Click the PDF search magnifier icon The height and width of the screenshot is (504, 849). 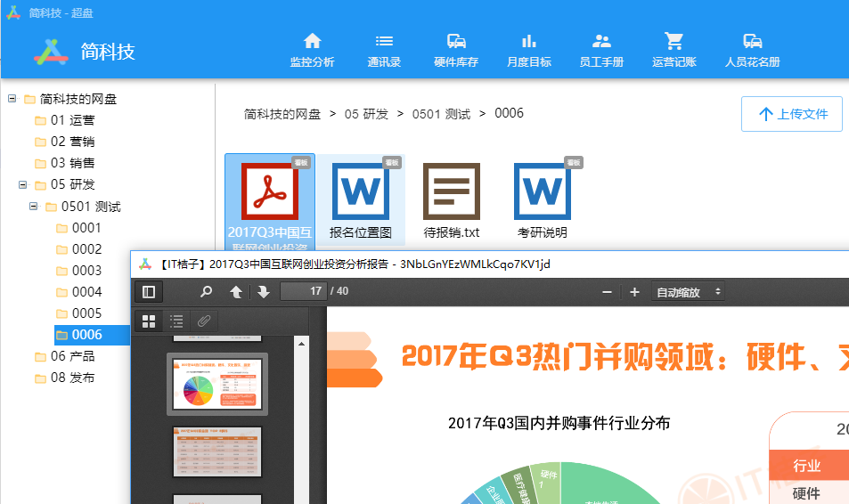click(207, 292)
